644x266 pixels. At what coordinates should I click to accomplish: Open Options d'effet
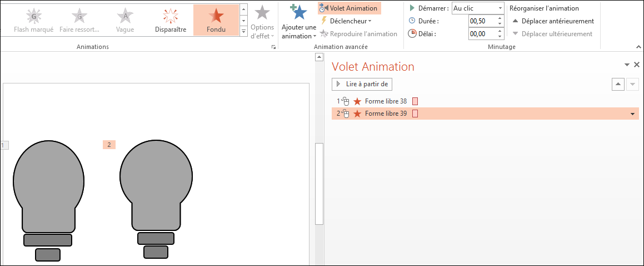[x=262, y=23]
